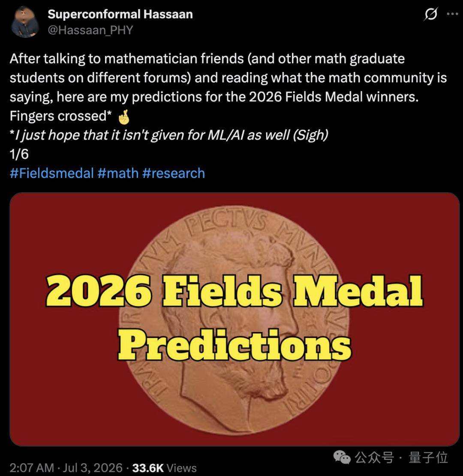Open Superconformal Hassaan's profile picture
This screenshot has width=463, height=476.
[25, 22]
